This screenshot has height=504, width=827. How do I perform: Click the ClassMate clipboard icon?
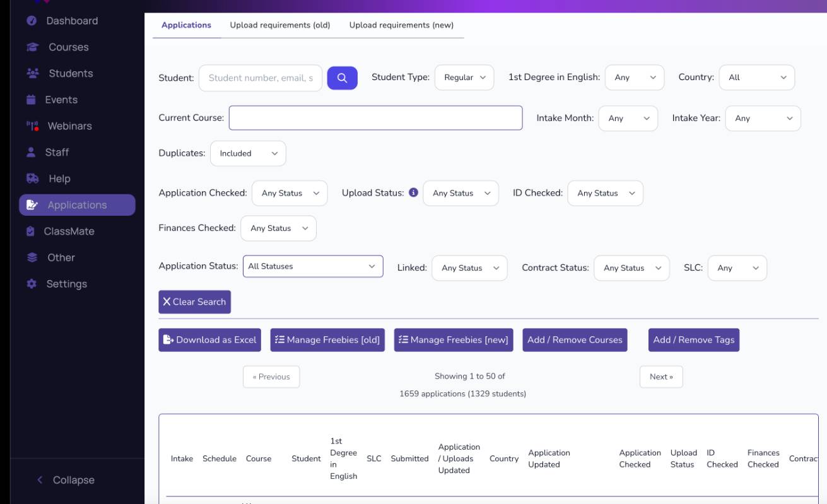(x=30, y=231)
